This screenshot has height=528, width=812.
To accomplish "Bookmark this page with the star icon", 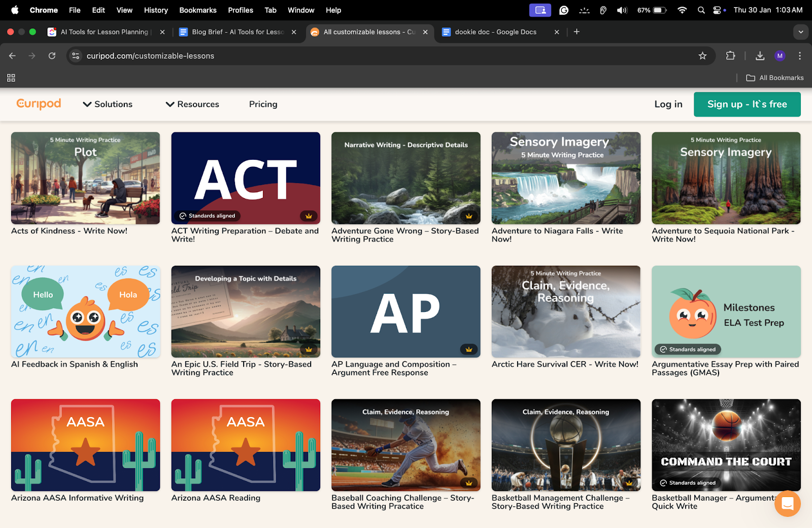I will coord(702,56).
